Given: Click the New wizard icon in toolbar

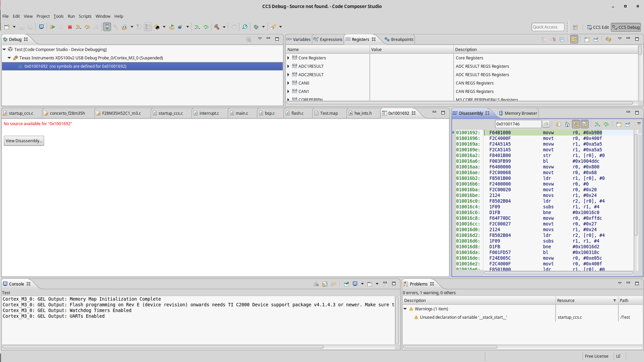Looking at the screenshot, I should click(7, 27).
